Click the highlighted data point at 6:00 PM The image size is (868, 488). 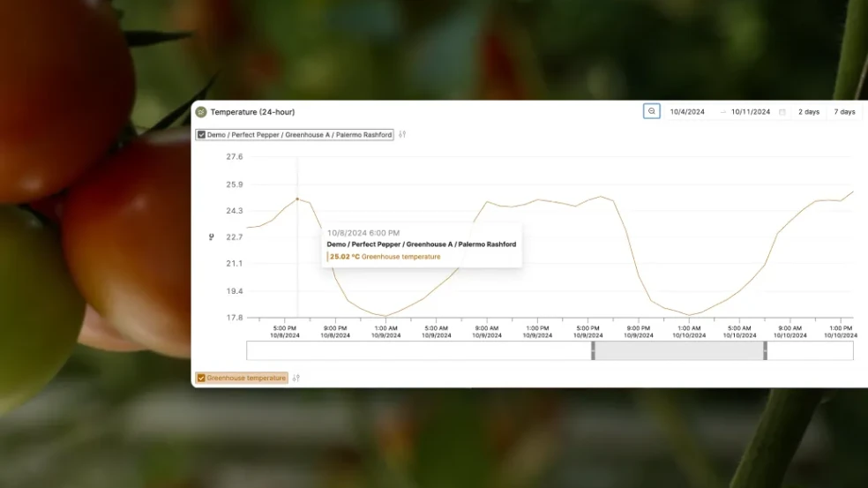tap(297, 199)
